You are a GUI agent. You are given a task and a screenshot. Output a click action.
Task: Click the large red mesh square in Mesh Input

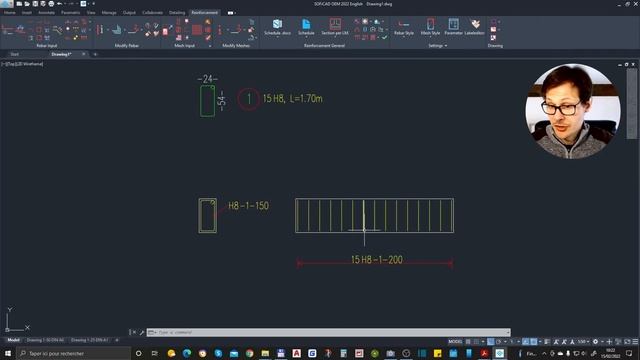point(197,30)
